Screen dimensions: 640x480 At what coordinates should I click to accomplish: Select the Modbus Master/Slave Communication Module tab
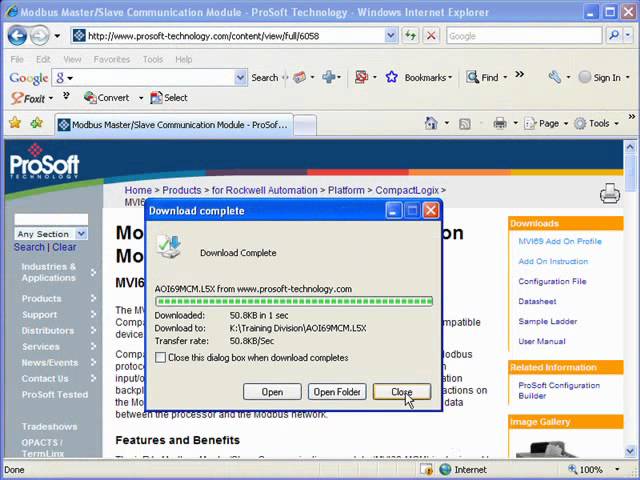[174, 124]
